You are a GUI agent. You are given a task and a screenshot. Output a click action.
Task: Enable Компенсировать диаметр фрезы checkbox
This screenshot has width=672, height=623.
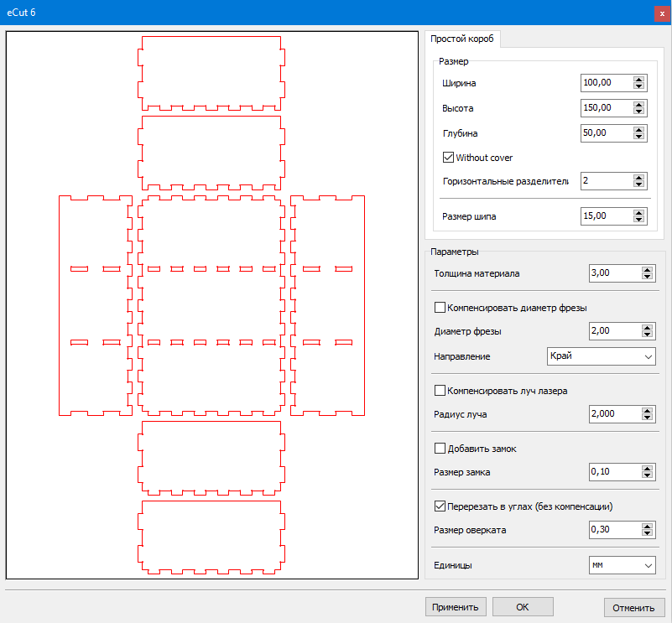440,307
